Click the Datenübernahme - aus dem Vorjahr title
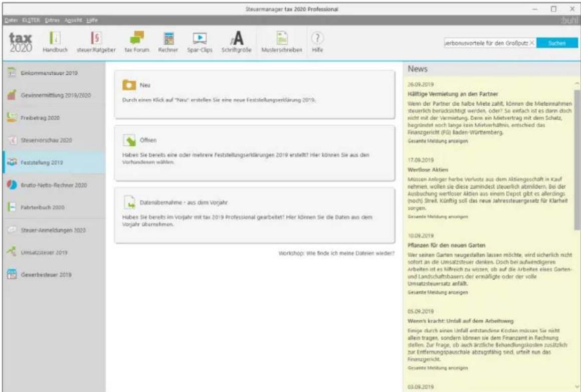 183,203
